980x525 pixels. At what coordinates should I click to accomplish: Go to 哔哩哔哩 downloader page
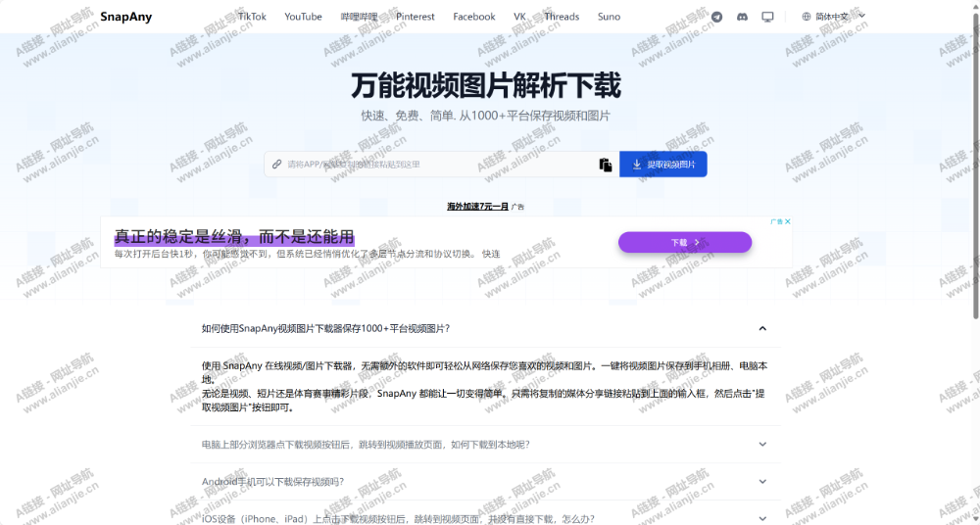coord(359,17)
